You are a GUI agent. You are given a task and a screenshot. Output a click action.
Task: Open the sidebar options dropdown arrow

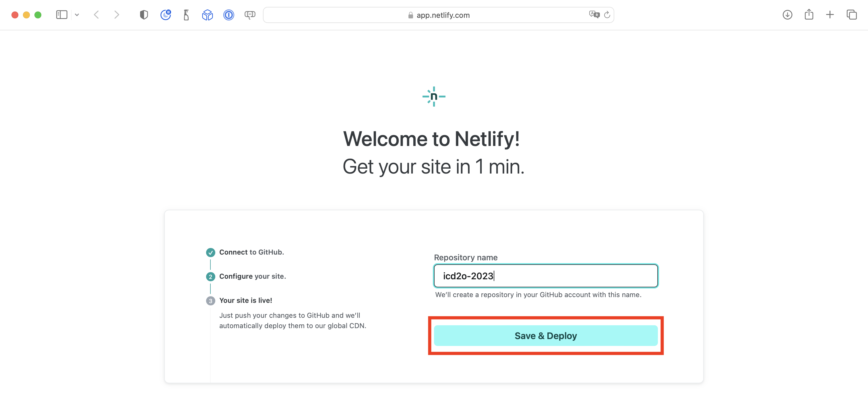pyautogui.click(x=77, y=15)
